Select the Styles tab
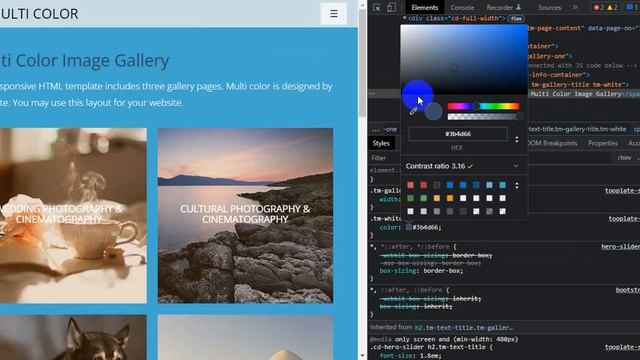The height and width of the screenshot is (360, 640). coord(381,143)
